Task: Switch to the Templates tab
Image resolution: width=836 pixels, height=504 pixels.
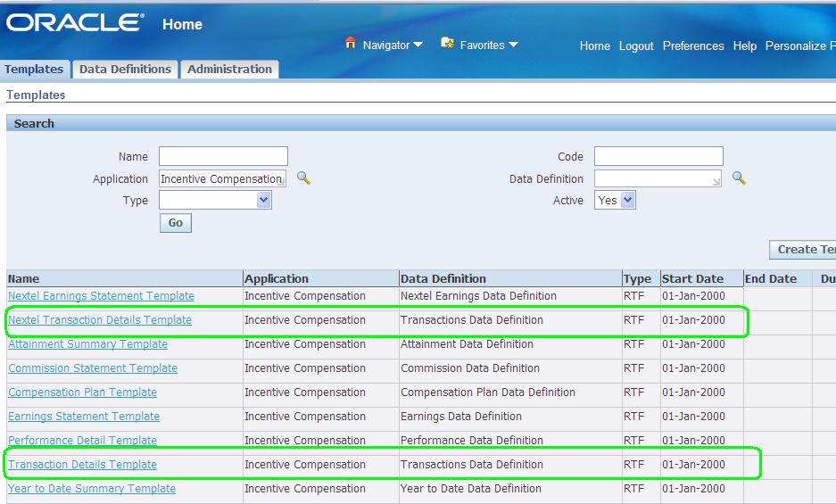Action: 34,70
